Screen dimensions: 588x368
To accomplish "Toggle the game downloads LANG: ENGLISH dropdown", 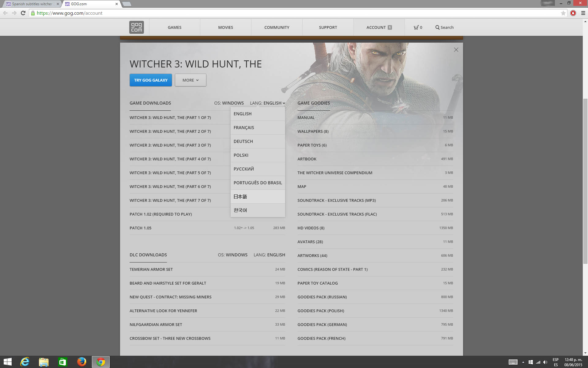I will click(x=267, y=103).
